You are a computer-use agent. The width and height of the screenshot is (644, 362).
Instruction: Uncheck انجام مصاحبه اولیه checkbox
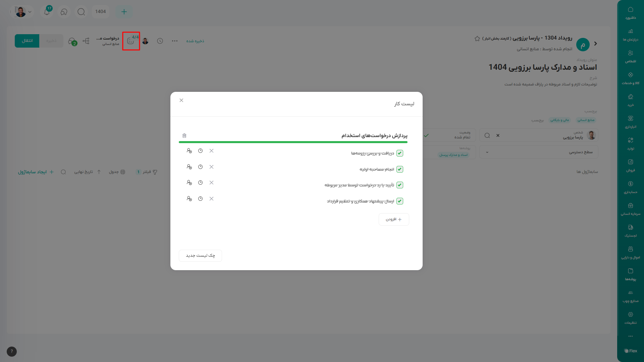(x=399, y=169)
